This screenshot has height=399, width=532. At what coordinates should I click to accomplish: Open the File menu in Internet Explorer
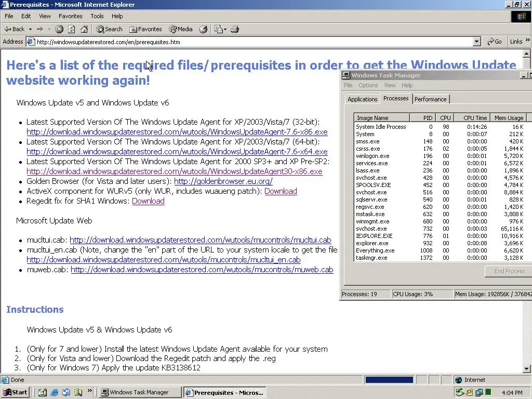[x=9, y=16]
